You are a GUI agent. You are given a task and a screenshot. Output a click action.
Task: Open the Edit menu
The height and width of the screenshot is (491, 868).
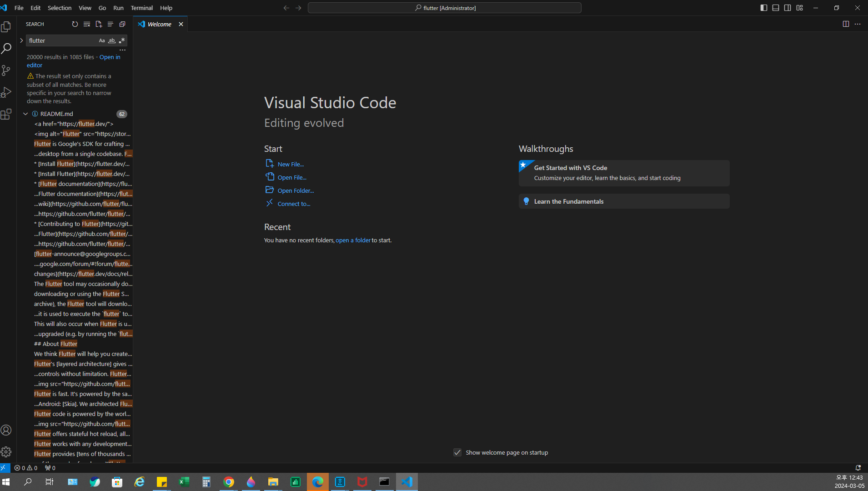pos(35,8)
